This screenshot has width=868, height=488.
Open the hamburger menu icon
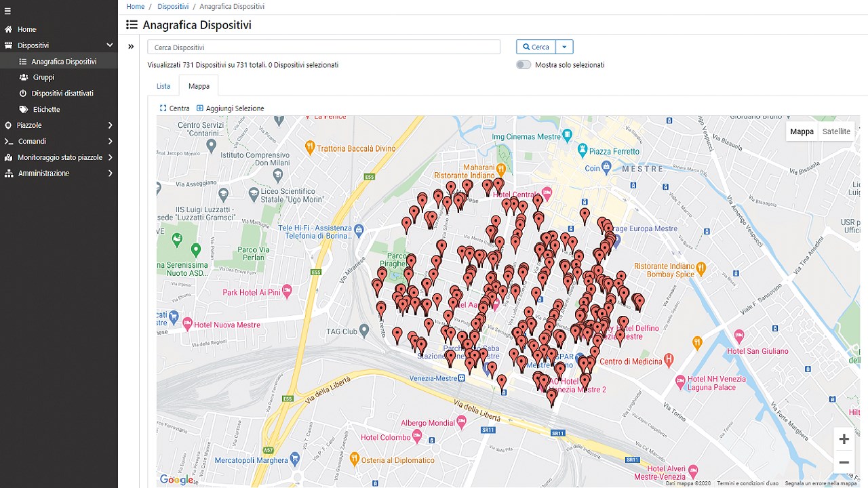[x=8, y=12]
